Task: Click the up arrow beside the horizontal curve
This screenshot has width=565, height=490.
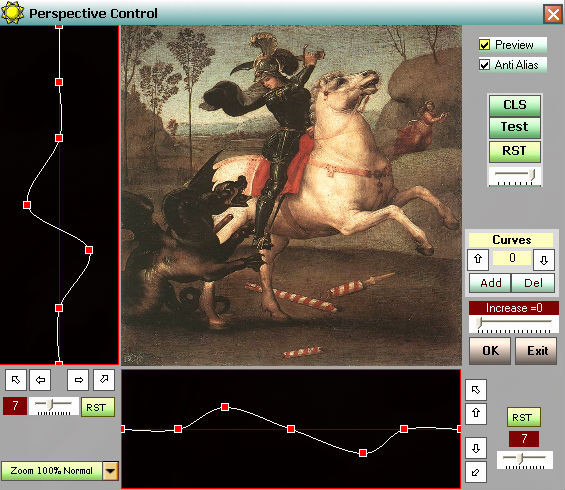Action: click(476, 413)
